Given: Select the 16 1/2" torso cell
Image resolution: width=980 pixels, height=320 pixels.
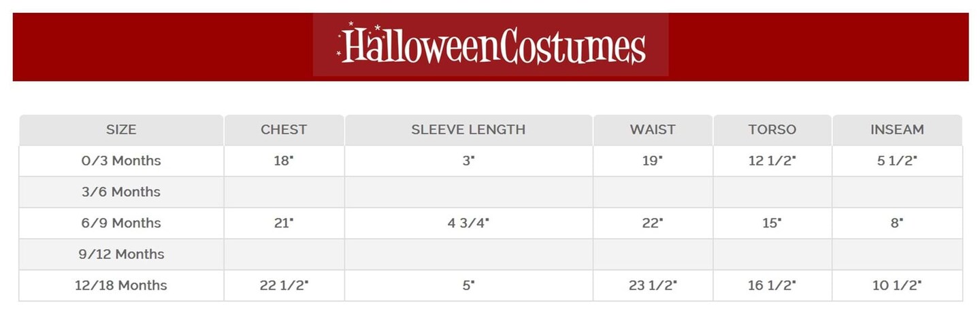Looking at the screenshot, I should click(772, 285).
